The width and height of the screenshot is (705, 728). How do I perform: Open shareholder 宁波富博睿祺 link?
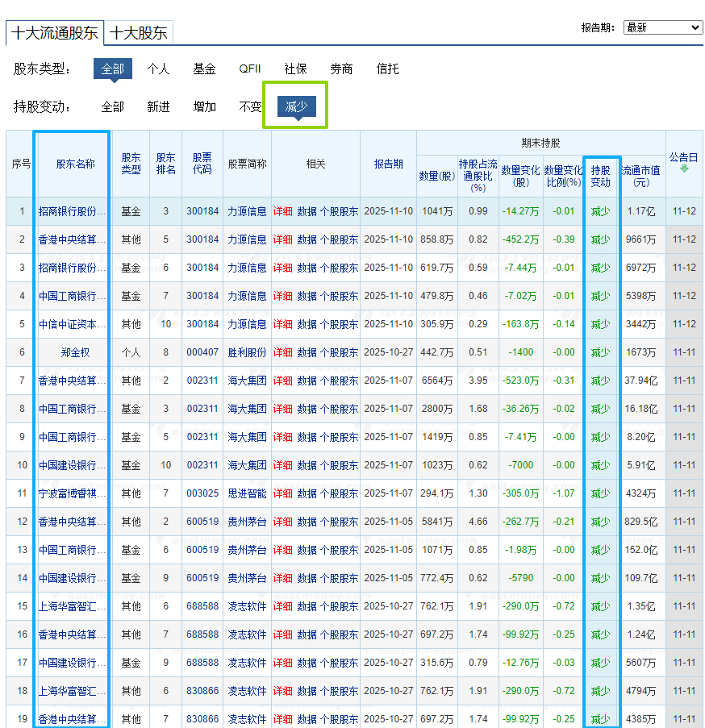tap(72, 494)
